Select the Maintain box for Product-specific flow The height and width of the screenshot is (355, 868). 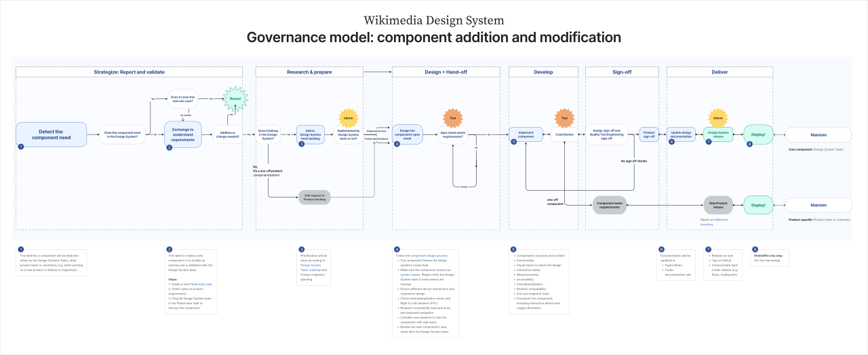pyautogui.click(x=818, y=204)
